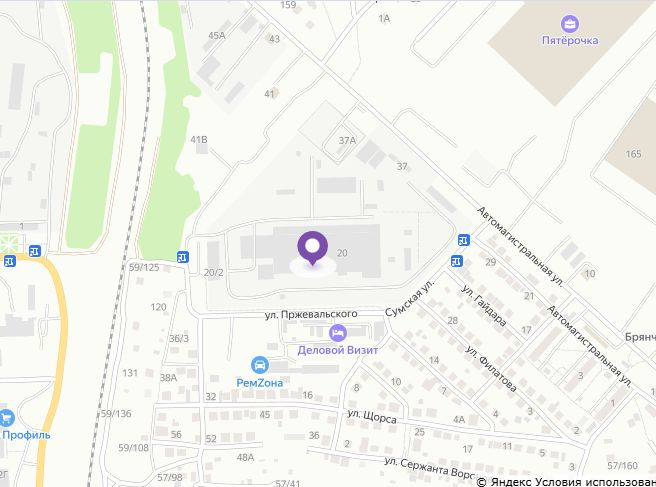Viewport: 656px width, 487px height.
Task: Click the Пятёрочка text label
Action: click(x=570, y=40)
